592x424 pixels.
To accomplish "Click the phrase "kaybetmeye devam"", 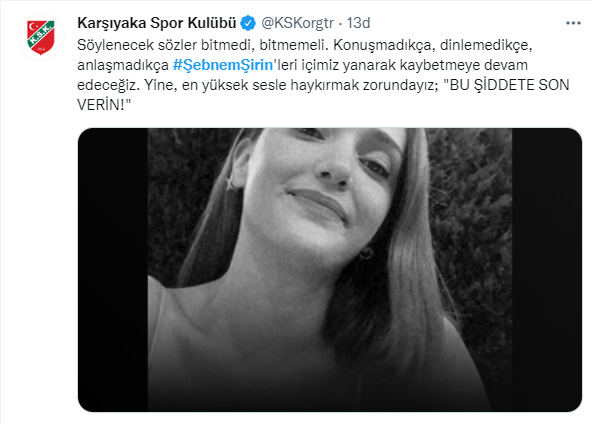I will 464,65.
